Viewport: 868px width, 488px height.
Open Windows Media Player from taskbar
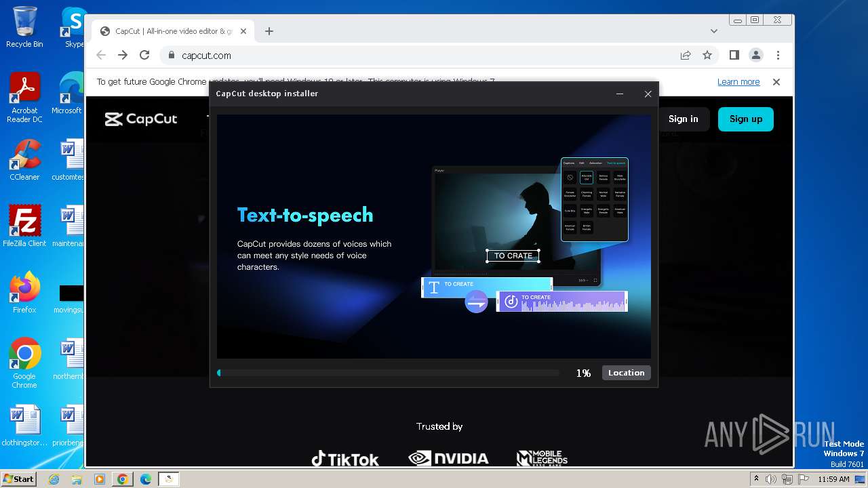99,479
